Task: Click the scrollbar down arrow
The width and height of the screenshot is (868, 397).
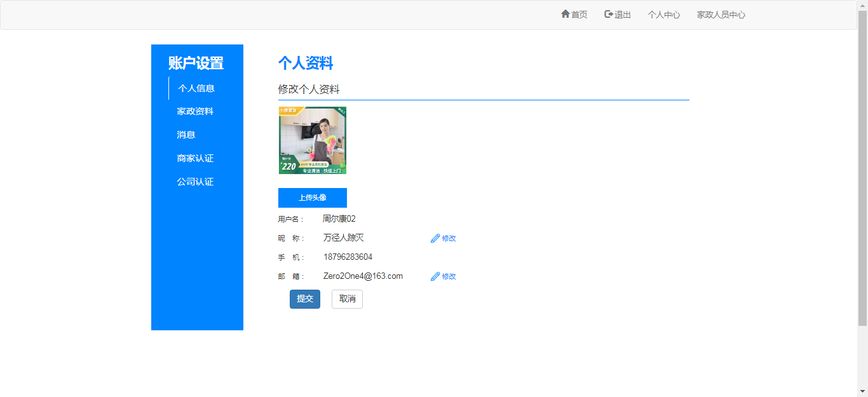Action: [862, 391]
